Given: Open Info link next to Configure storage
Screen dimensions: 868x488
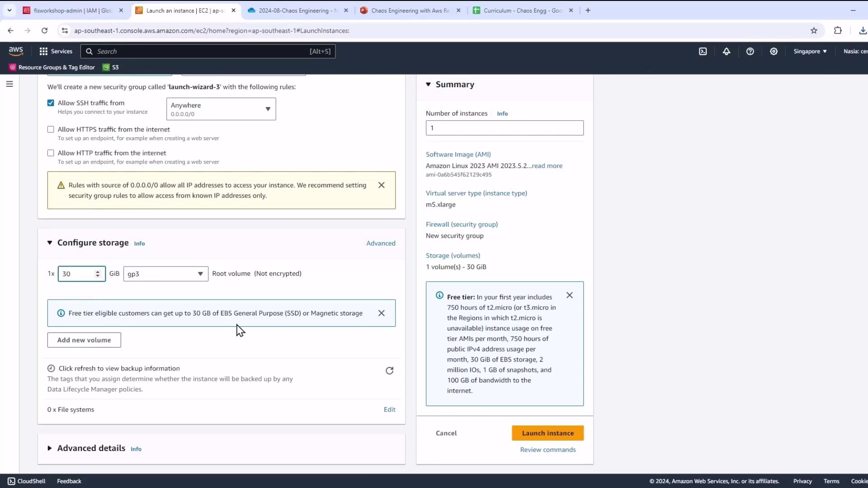Looking at the screenshot, I should click(139, 244).
